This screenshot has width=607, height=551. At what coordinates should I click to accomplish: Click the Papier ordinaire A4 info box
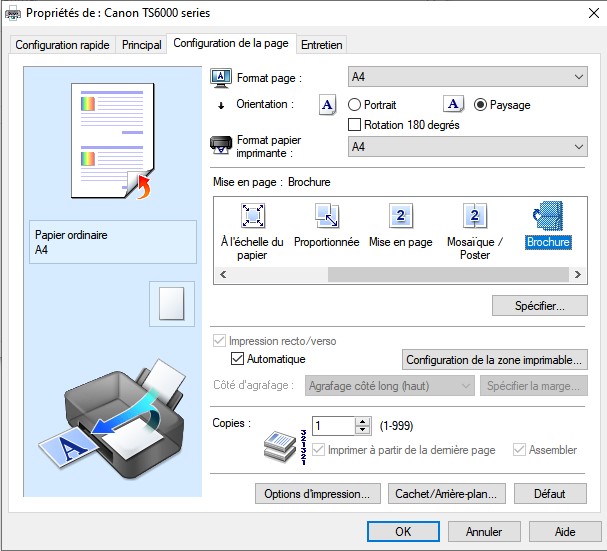(x=113, y=242)
